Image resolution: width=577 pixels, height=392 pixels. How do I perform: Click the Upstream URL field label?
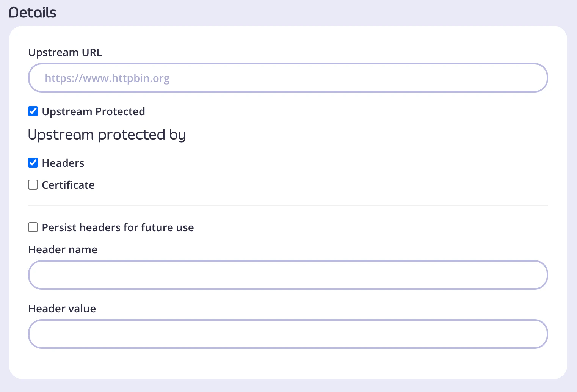coord(65,52)
